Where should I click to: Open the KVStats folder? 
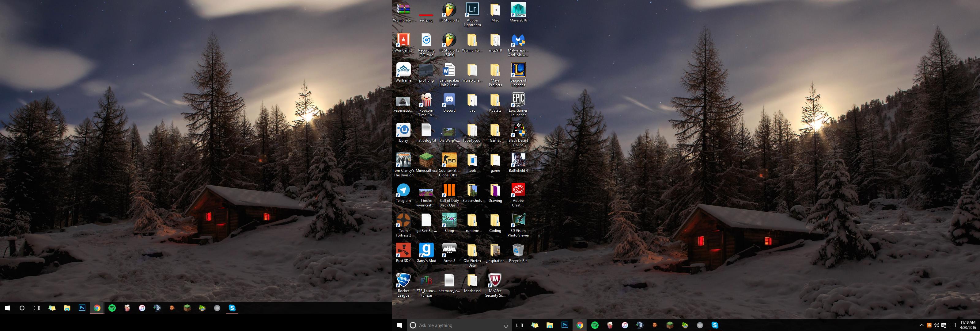click(495, 102)
